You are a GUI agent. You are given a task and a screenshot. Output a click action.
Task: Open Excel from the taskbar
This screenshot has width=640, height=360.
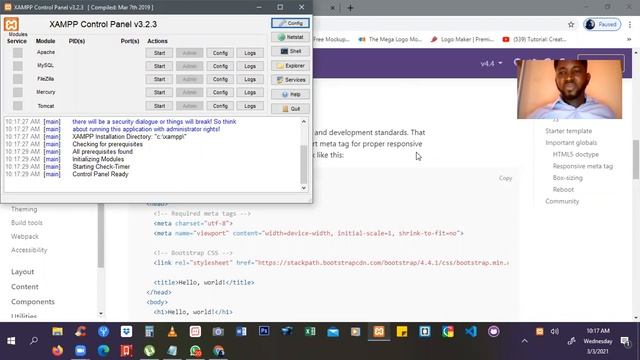point(310,331)
